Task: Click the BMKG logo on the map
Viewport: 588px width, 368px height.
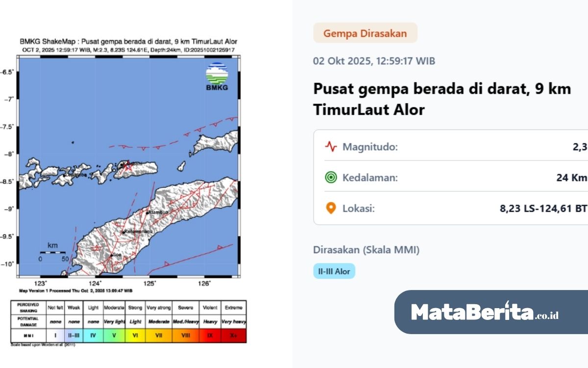Action: pos(217,77)
